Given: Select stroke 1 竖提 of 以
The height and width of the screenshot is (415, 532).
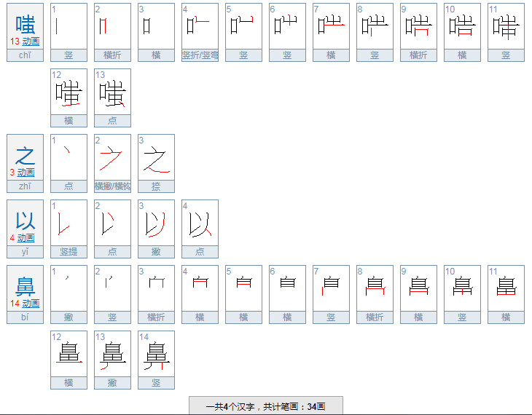Looking at the screenshot, I should click(69, 224).
